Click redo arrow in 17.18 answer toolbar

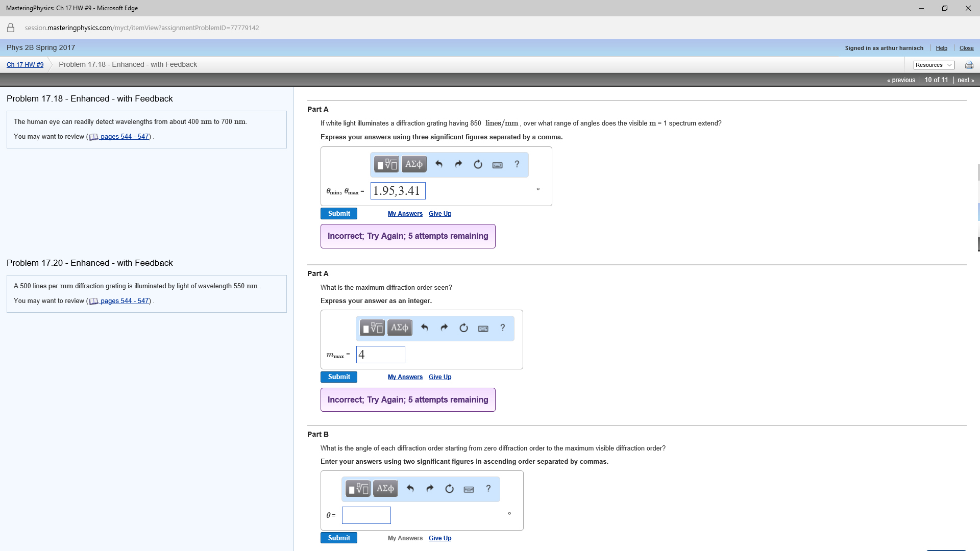pyautogui.click(x=458, y=164)
